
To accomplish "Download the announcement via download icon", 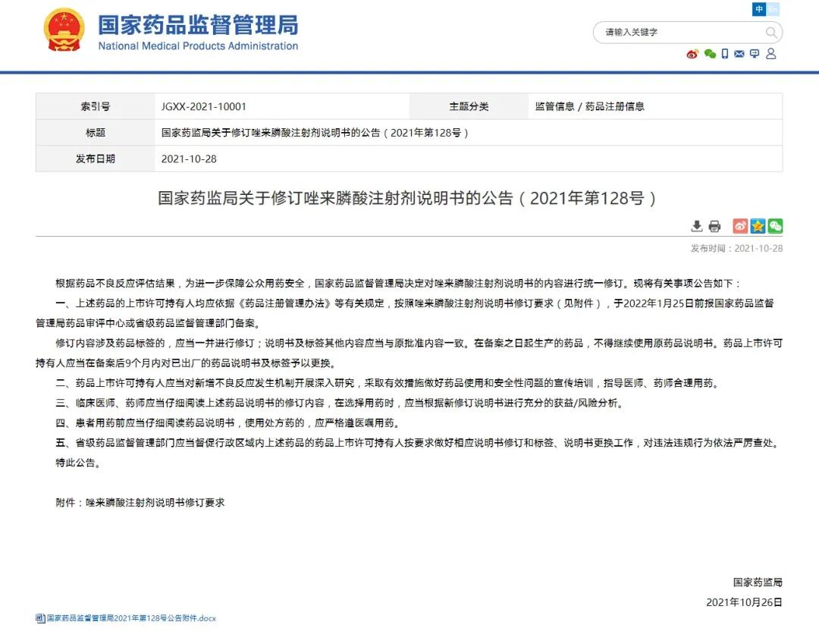I will 697,226.
